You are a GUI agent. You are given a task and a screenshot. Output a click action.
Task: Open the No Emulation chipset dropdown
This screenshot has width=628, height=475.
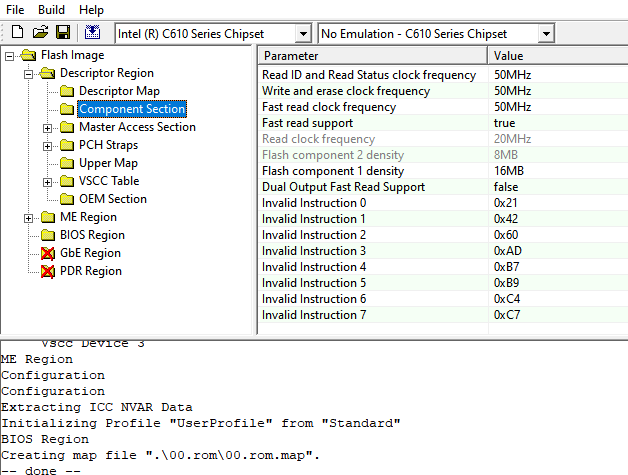(545, 34)
